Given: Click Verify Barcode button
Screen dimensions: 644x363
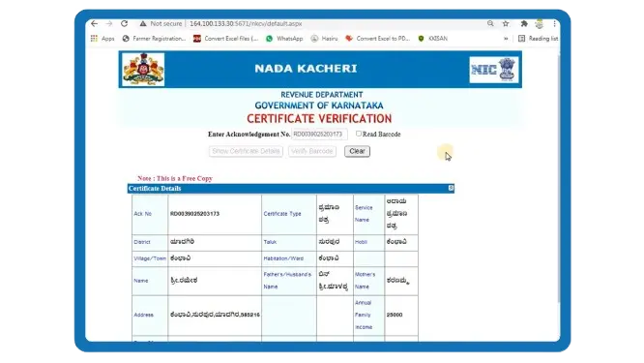Looking at the screenshot, I should click(x=312, y=151).
